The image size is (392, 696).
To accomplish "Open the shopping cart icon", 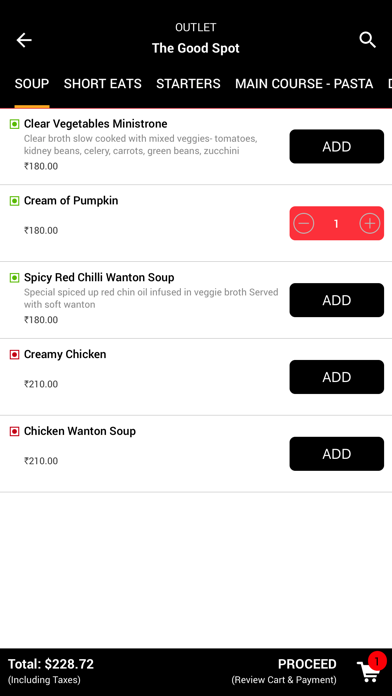I will tap(368, 672).
